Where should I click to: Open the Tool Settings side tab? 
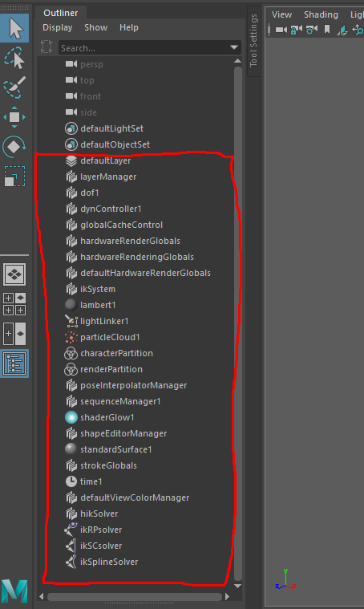pyautogui.click(x=253, y=40)
